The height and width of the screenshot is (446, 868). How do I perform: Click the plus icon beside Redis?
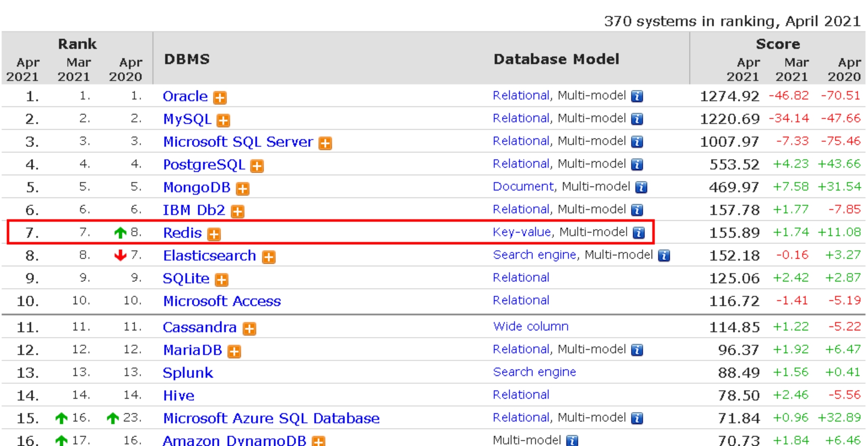214,234
